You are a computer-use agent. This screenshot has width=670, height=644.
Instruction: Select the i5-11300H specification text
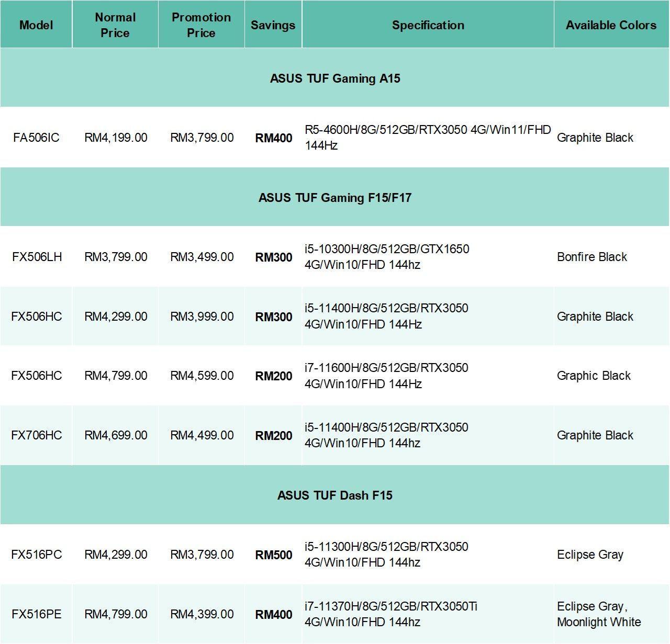tap(386, 555)
